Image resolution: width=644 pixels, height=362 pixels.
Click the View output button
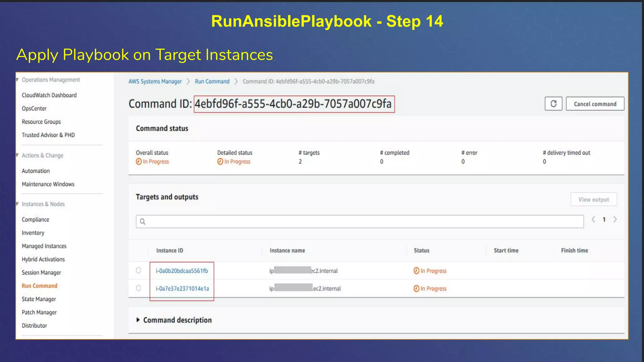point(594,200)
